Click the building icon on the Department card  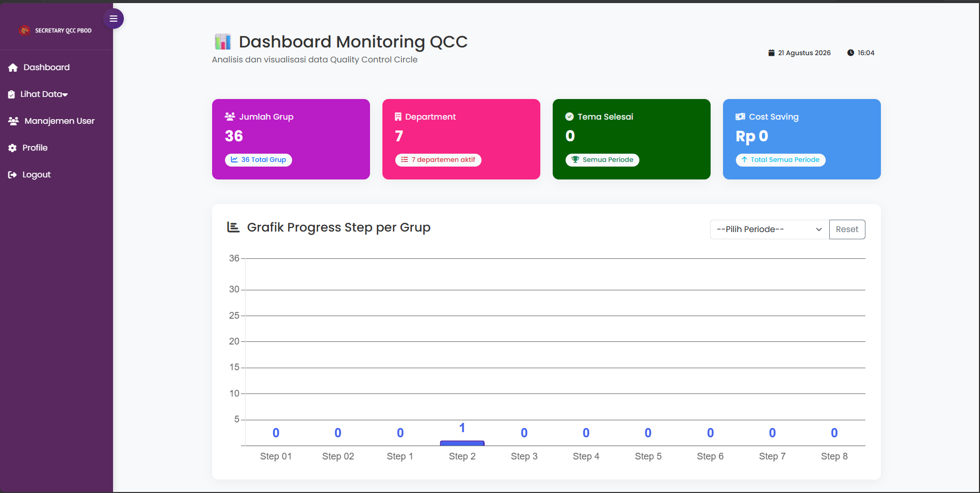click(x=398, y=117)
